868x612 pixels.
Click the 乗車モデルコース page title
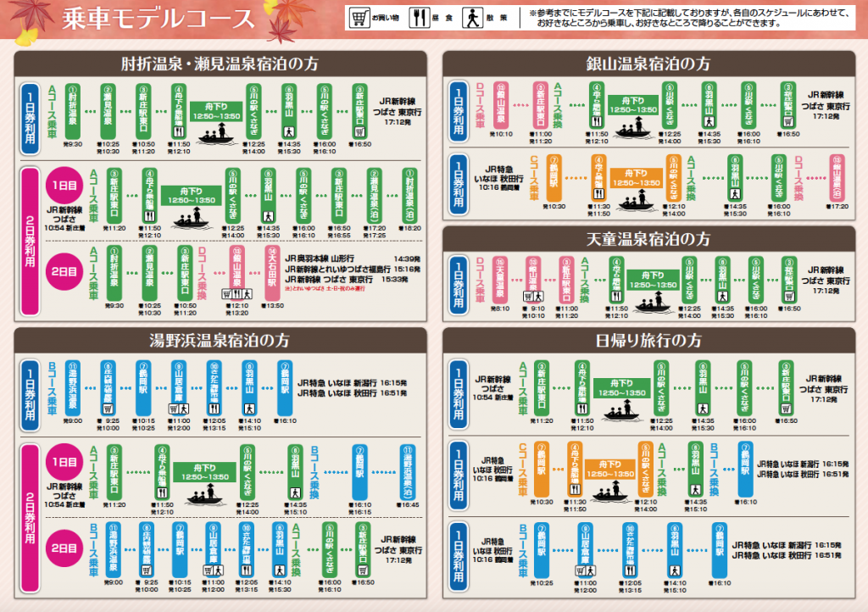159,19
